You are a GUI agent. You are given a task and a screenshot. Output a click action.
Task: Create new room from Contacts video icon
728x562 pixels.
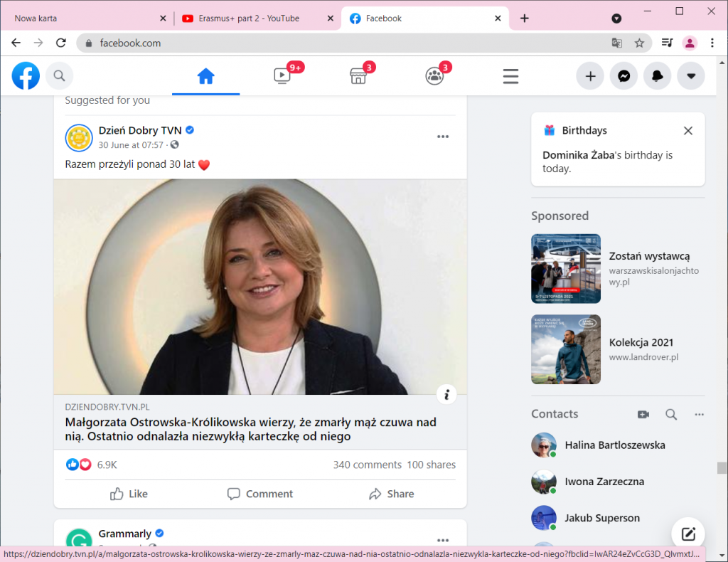[x=643, y=414]
